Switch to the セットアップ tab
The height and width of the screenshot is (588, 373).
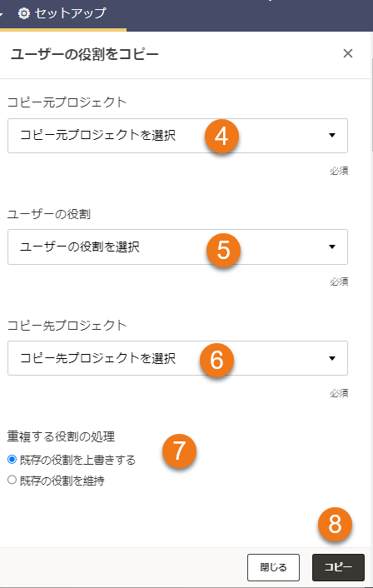coord(63,14)
